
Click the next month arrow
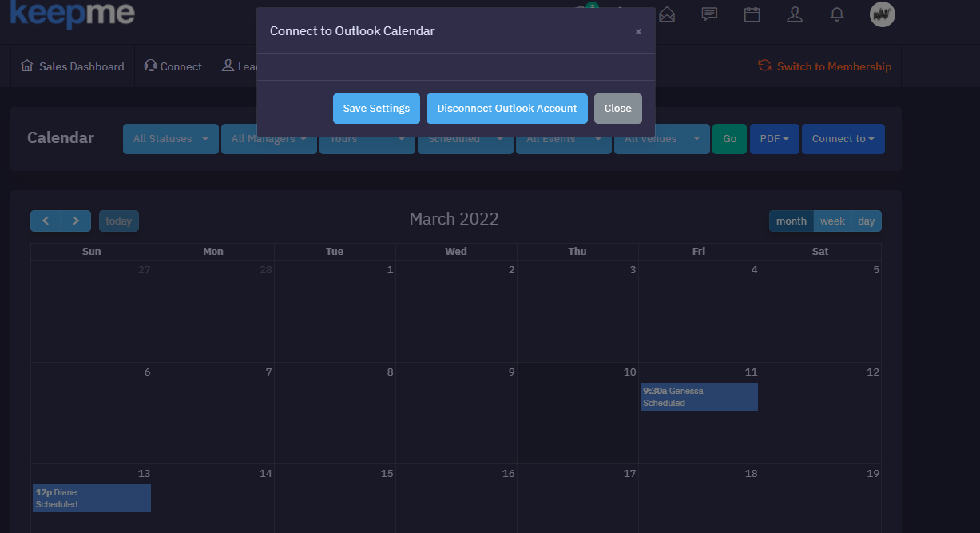pyautogui.click(x=75, y=221)
